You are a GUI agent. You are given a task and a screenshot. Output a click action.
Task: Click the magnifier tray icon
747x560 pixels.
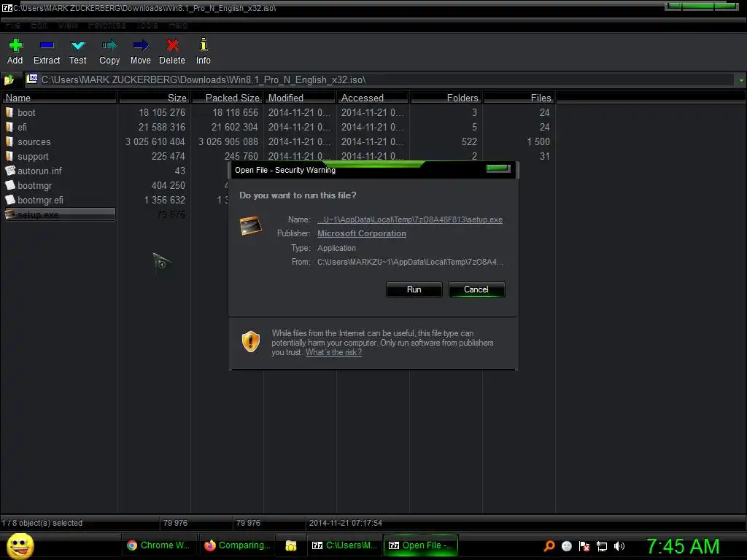pos(549,545)
